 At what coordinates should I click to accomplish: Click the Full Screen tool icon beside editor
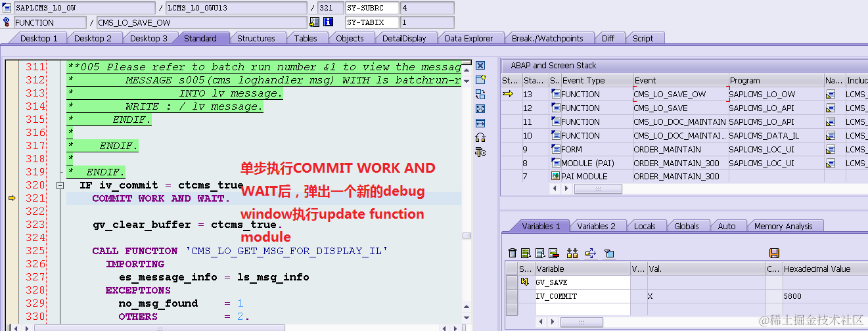pos(480,108)
